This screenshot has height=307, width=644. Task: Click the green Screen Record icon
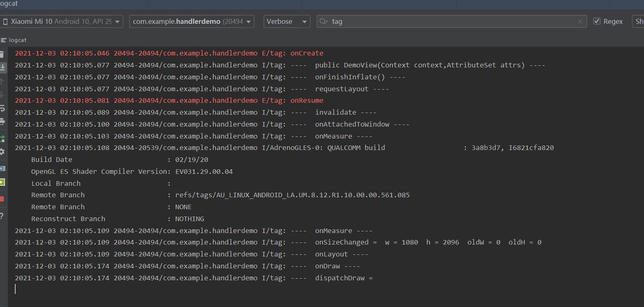click(x=2, y=182)
